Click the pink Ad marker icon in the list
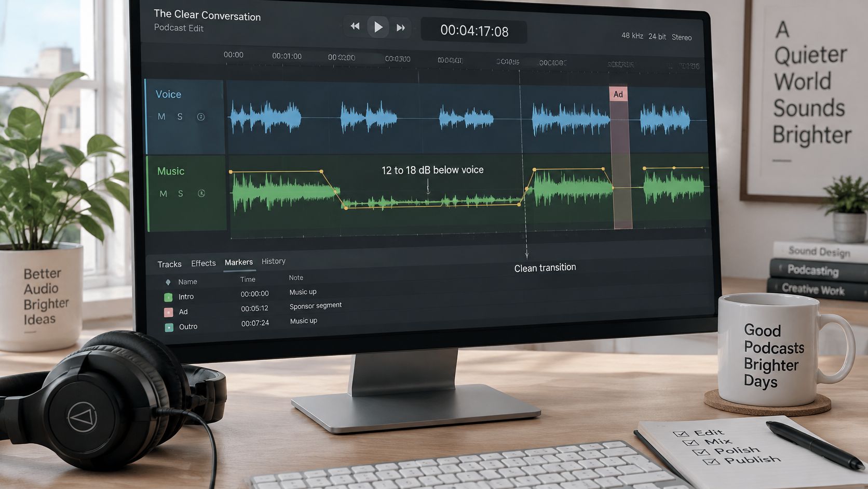This screenshot has height=489, width=868. (168, 312)
